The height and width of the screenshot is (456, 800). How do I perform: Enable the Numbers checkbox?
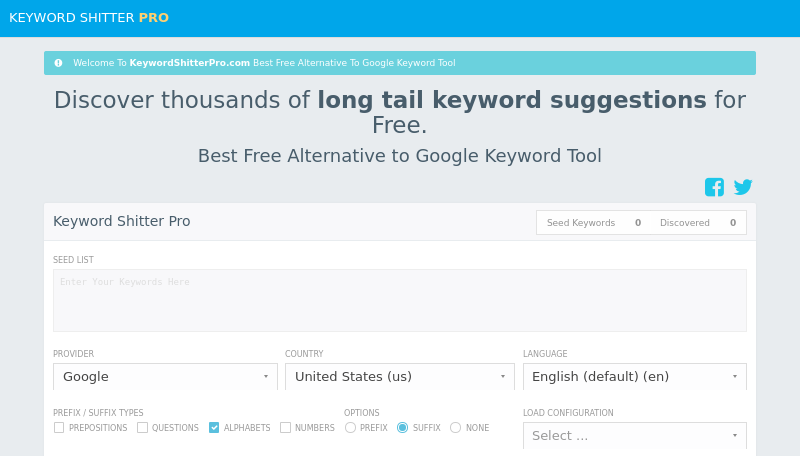[285, 427]
